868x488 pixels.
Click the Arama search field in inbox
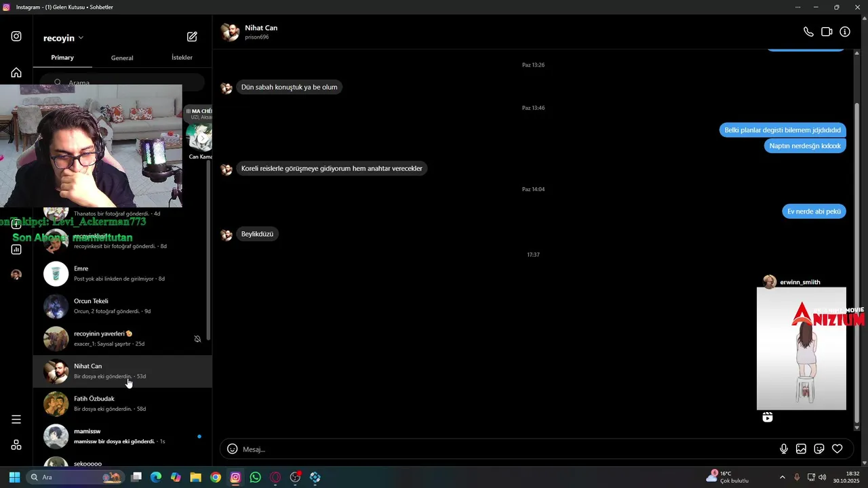122,83
